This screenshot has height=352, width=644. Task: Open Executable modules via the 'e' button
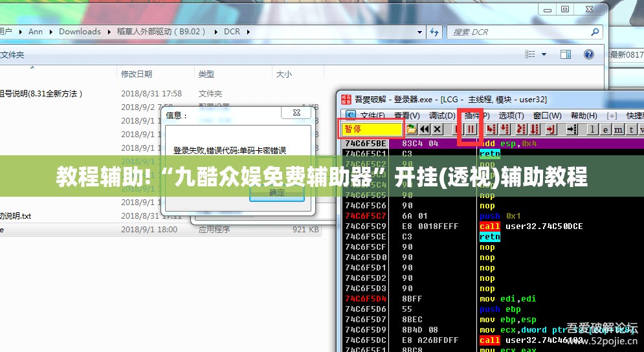605,129
